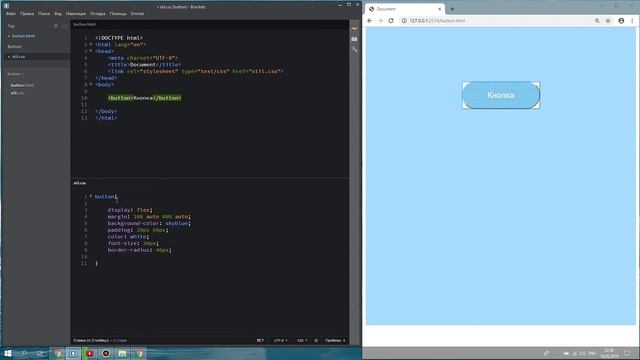Click the site info icon in address bar
This screenshot has width=640, height=360.
click(x=404, y=20)
